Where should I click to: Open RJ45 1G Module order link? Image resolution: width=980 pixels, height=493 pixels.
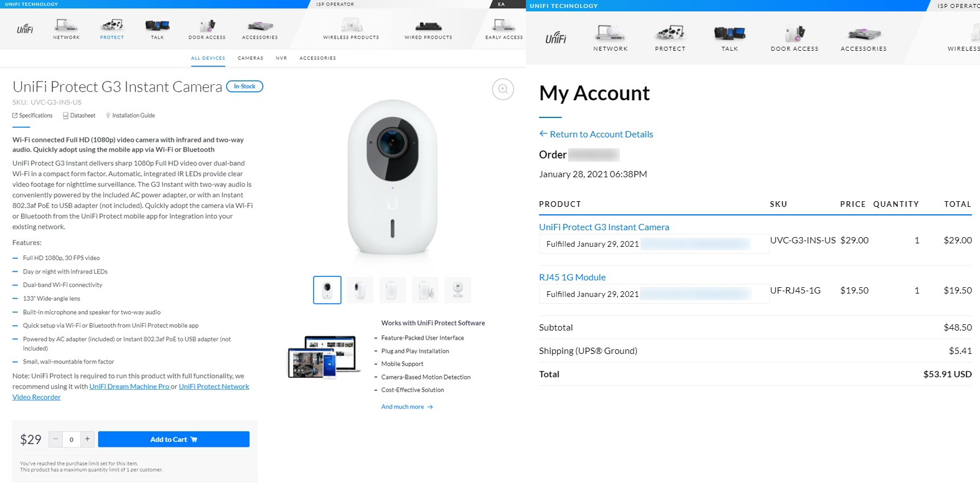coord(572,277)
